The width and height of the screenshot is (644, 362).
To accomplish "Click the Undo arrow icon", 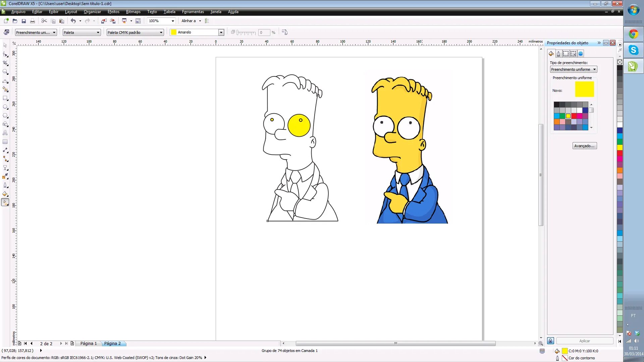I will pyautogui.click(x=73, y=21).
